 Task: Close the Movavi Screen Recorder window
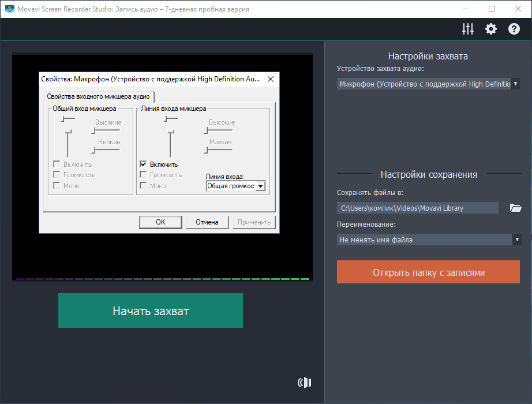tap(518, 9)
